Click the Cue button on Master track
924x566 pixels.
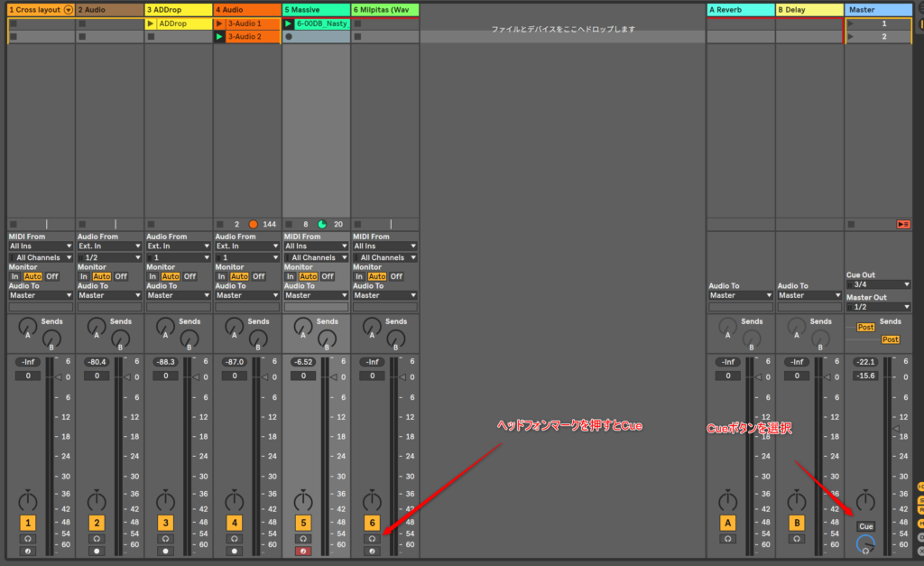pyautogui.click(x=865, y=526)
